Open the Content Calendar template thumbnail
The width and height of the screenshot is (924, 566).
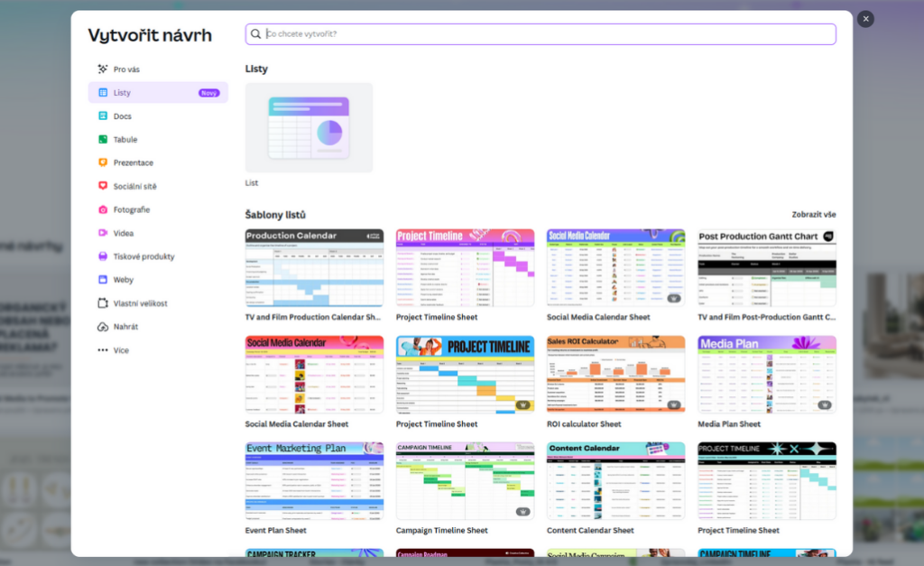pyautogui.click(x=615, y=480)
